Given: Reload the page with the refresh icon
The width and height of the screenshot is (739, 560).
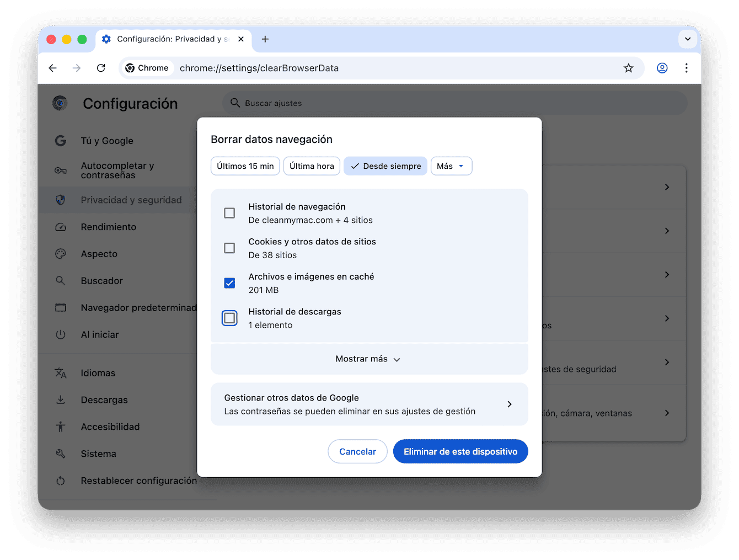Looking at the screenshot, I should [101, 68].
